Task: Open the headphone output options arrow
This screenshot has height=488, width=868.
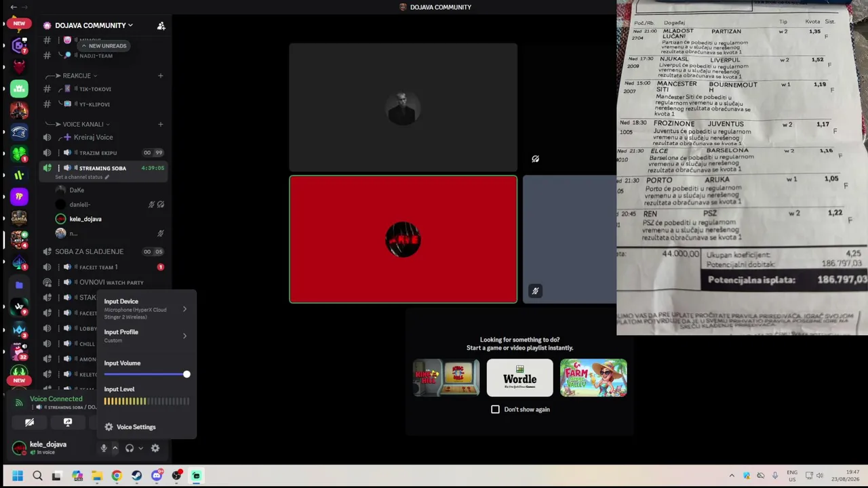Action: (140, 448)
